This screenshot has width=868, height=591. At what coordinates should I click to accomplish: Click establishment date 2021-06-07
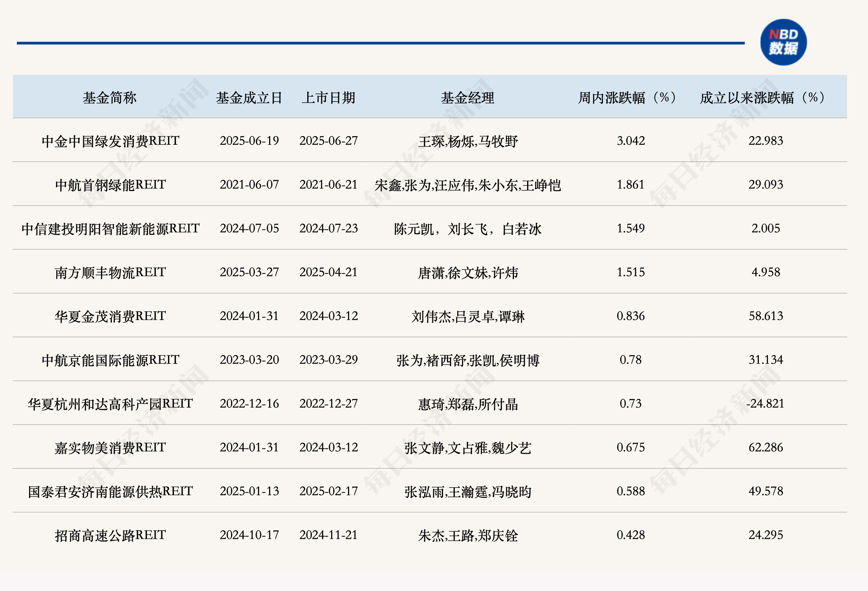coord(249,184)
